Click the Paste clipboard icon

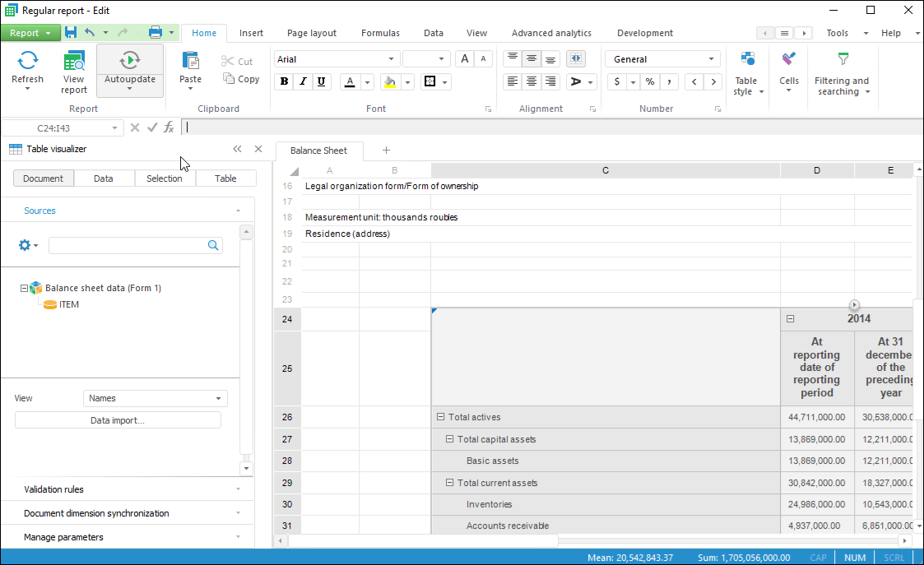(190, 62)
